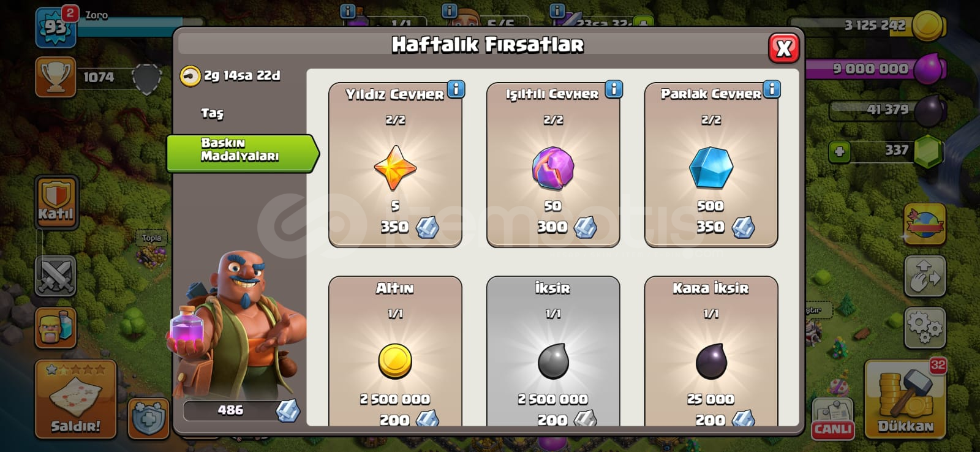Tap the level 93 experience badge

[56, 28]
